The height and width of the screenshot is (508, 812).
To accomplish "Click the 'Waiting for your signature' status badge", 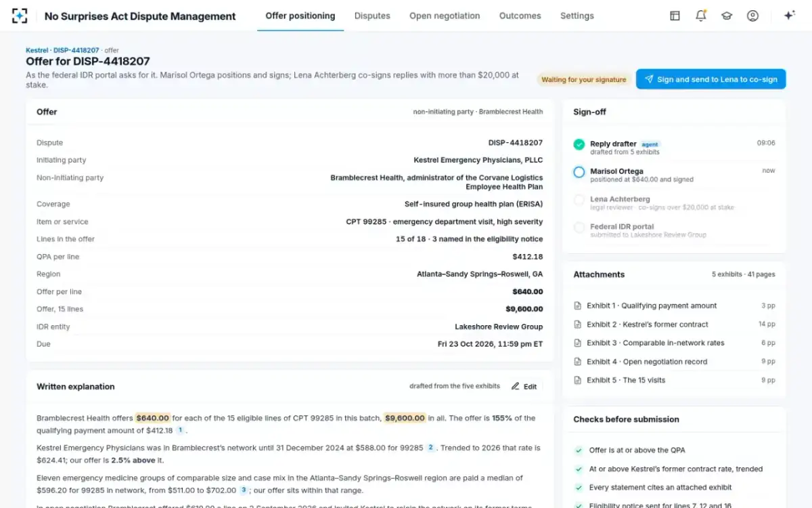I will pos(584,79).
